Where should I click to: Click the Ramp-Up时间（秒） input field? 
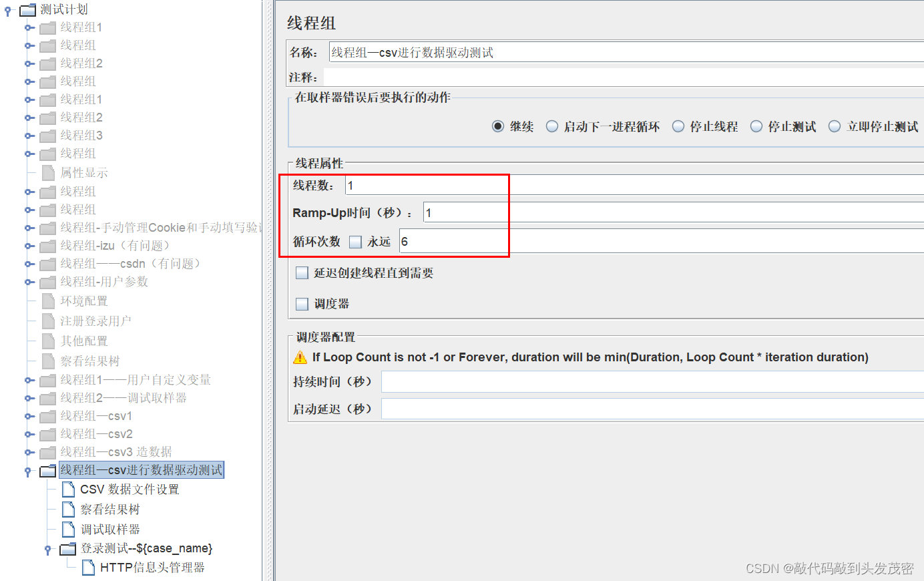pos(674,212)
